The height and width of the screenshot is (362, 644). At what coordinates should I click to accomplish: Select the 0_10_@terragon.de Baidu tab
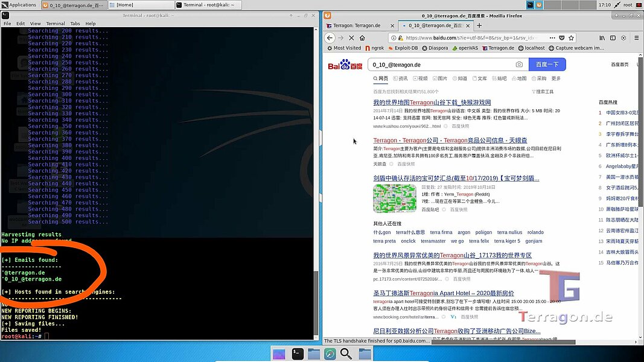pos(435,25)
